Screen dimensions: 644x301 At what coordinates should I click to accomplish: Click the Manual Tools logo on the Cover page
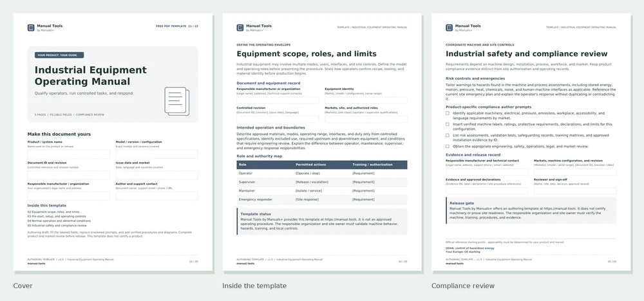(x=31, y=28)
